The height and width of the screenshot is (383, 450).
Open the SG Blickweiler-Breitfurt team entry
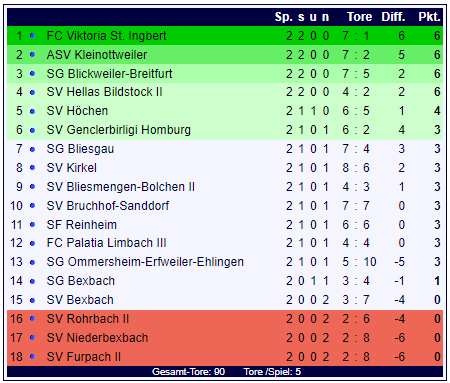pyautogui.click(x=109, y=74)
